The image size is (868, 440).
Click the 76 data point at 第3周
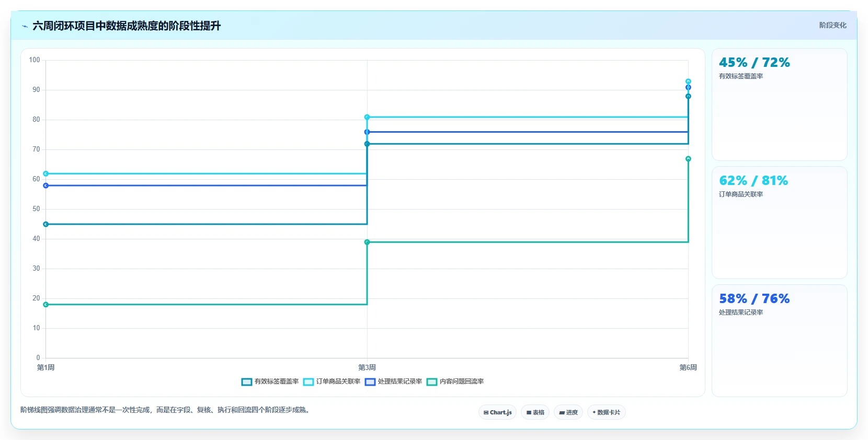367,132
